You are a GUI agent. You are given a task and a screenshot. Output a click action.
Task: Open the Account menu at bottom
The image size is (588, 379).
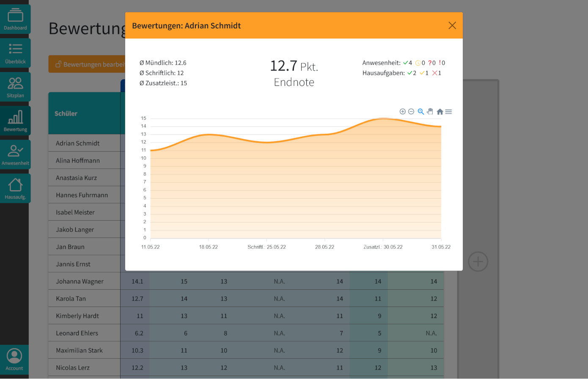tap(14, 360)
